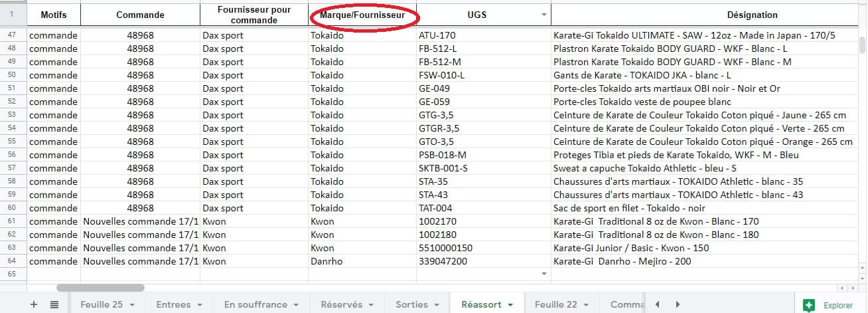Click cell with UGS PSB-018-M
The height and width of the screenshot is (313, 868).
[x=484, y=155]
